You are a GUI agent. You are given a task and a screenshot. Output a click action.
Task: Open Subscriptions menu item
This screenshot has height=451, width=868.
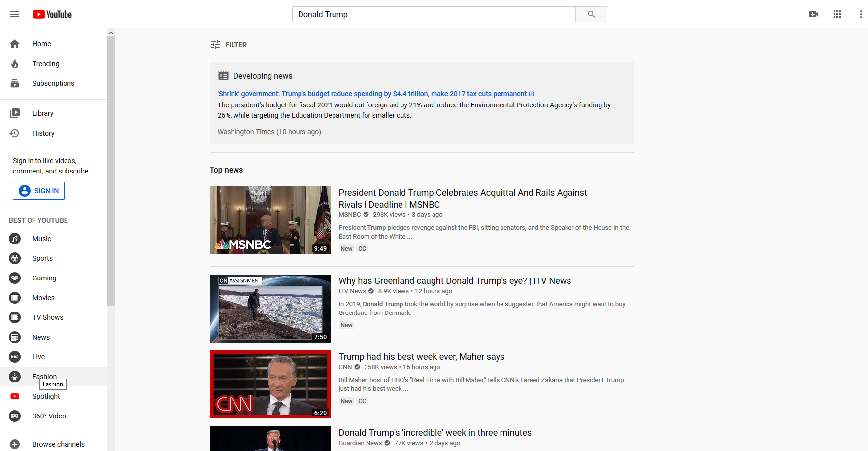pos(53,83)
